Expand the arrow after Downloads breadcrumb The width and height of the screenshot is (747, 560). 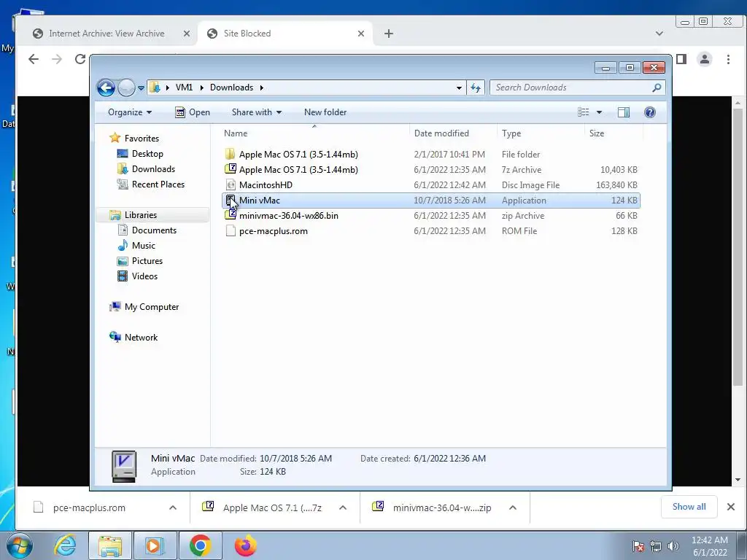coord(262,87)
